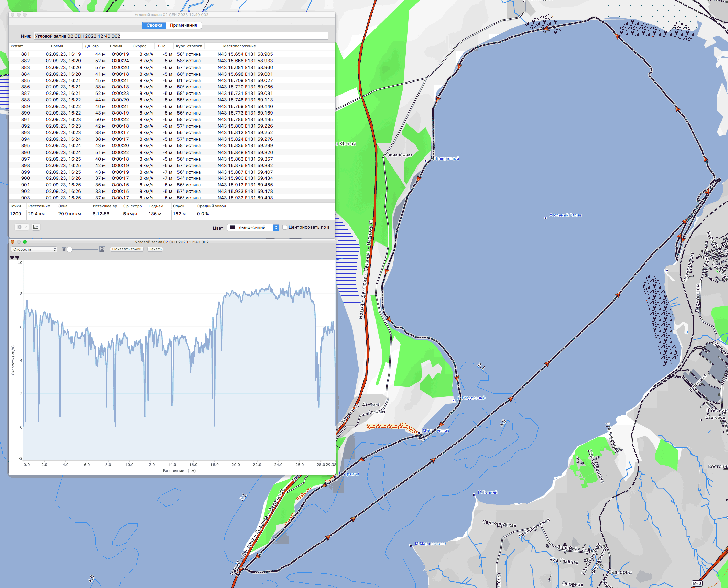Click the М.Топкий waypoint marker
728x588 pixels.
click(x=474, y=495)
